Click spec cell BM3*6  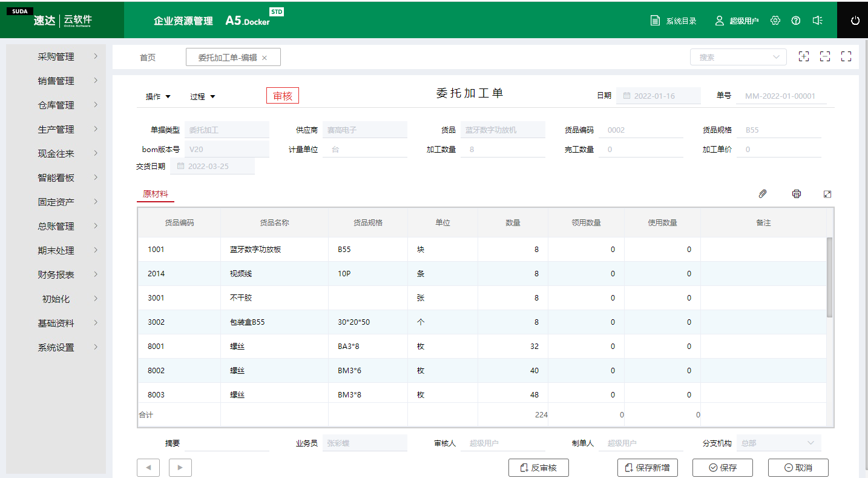(x=368, y=370)
